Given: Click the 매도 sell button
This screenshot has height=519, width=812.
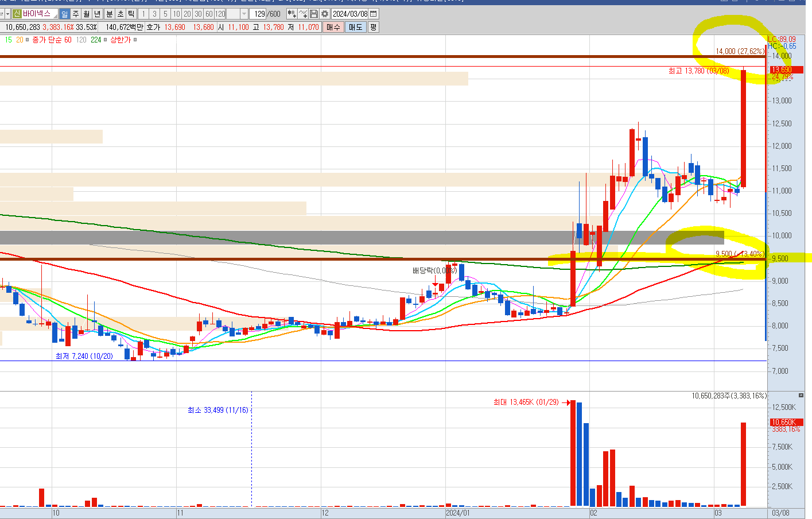Looking at the screenshot, I should click(x=356, y=27).
